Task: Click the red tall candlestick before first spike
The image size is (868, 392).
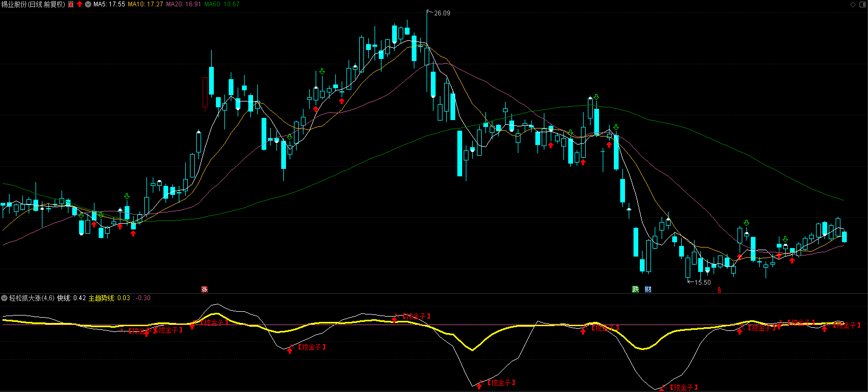Action: pos(205,92)
